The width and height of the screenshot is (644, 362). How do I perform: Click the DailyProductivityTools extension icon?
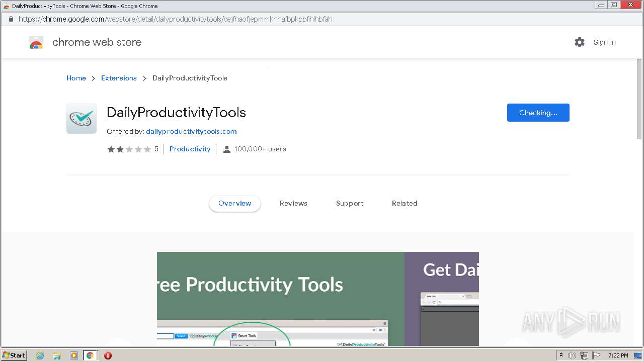(x=82, y=119)
